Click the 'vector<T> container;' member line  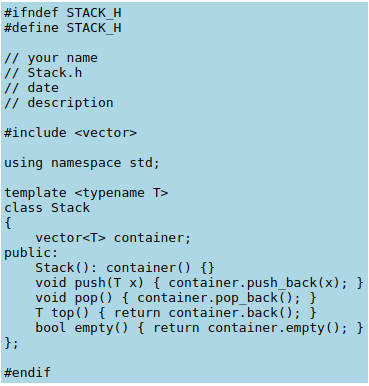pos(113,238)
